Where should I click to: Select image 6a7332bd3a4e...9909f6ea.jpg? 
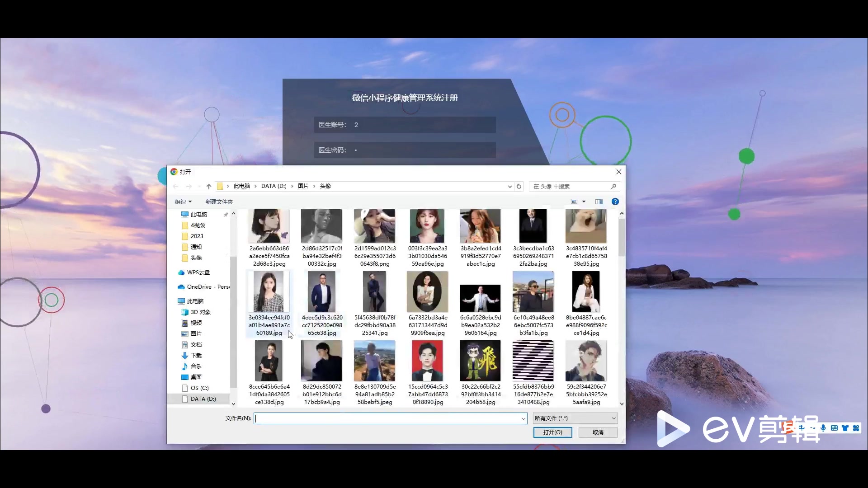point(428,304)
